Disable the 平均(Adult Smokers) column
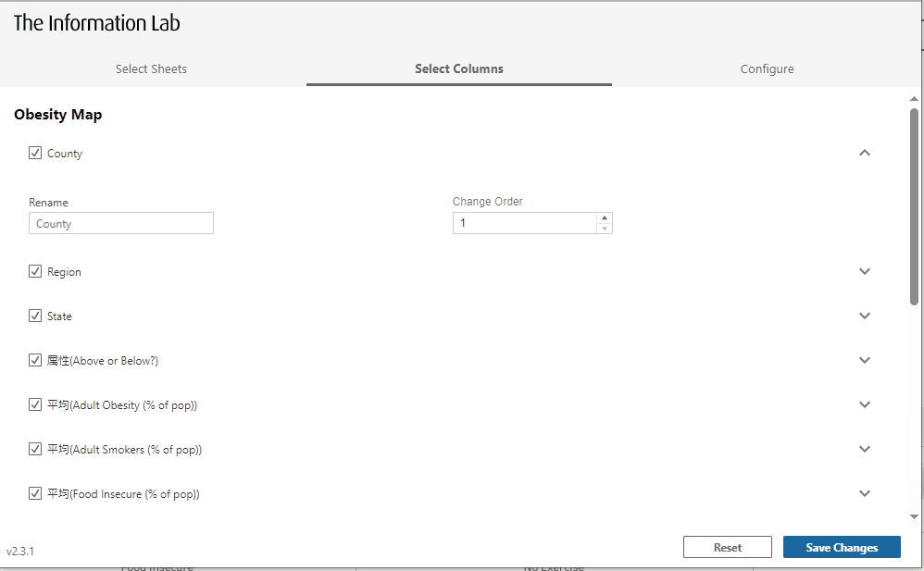The width and height of the screenshot is (924, 571). pyautogui.click(x=35, y=449)
